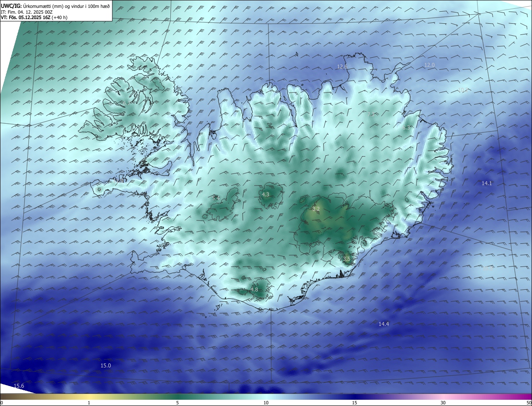Click the 12.0 value label on the map

click(x=429, y=65)
